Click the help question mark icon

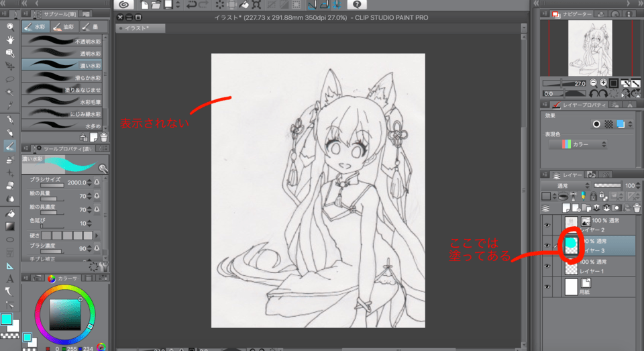[x=357, y=5]
